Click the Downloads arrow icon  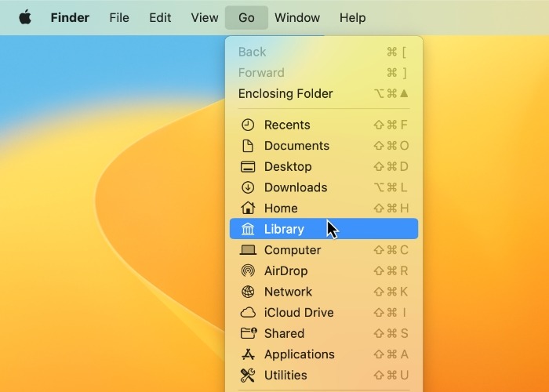(x=248, y=187)
